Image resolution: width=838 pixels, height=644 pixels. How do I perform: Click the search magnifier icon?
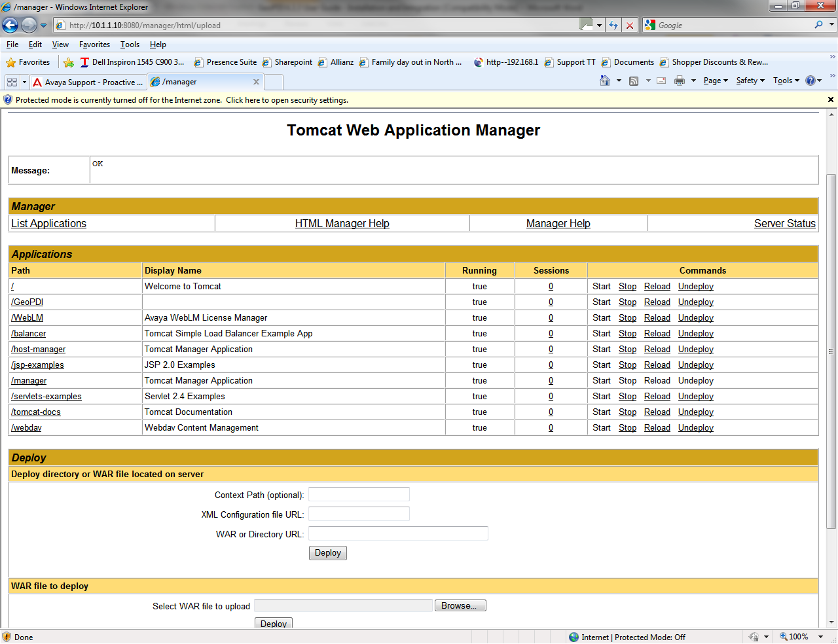818,25
